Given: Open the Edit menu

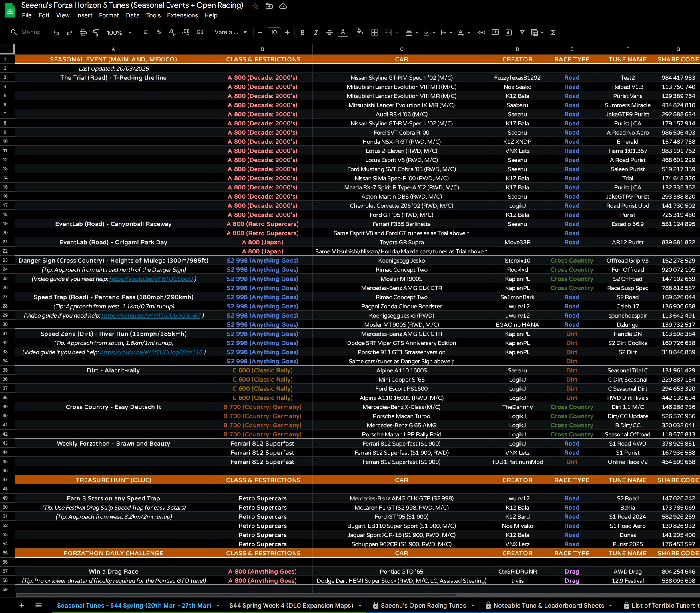Looking at the screenshot, I should point(44,15).
